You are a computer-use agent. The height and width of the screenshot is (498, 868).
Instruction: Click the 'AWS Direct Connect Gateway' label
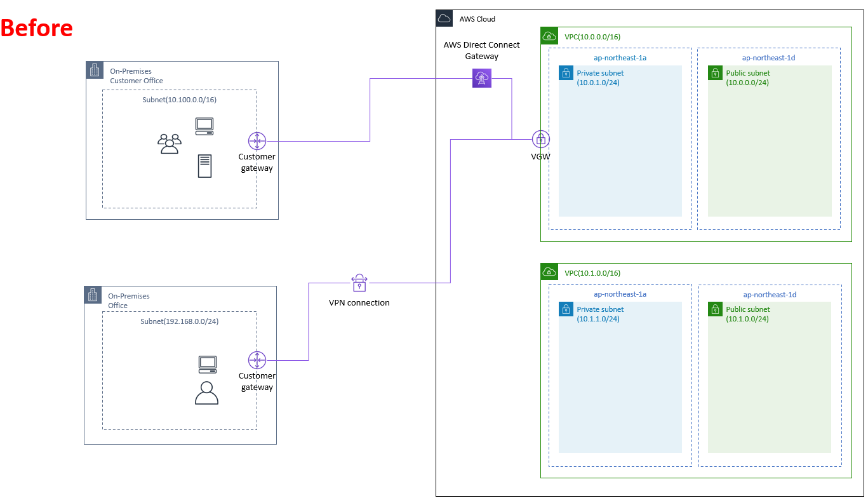(x=482, y=51)
